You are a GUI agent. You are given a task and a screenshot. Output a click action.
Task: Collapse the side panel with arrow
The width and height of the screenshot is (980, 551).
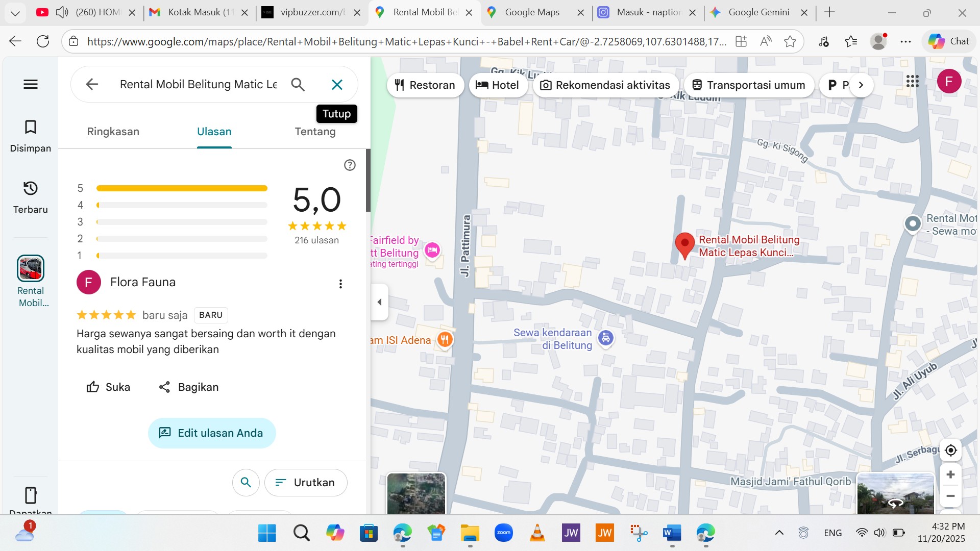click(379, 302)
